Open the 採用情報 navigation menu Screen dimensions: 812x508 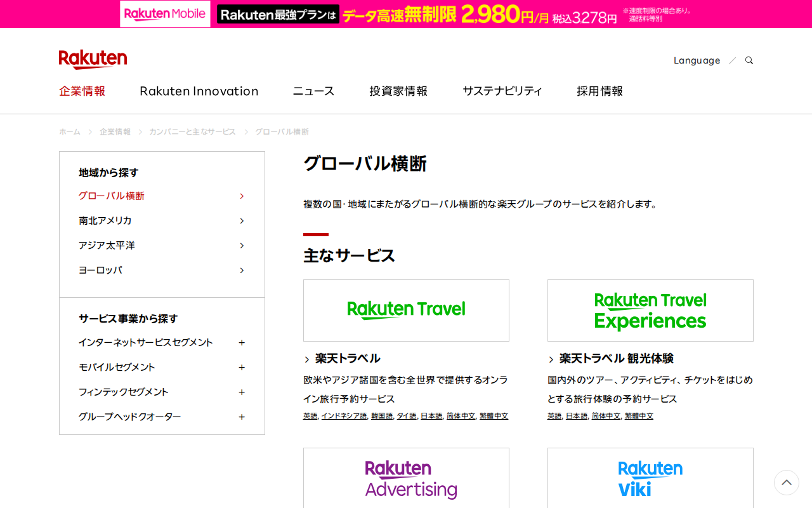pyautogui.click(x=599, y=91)
